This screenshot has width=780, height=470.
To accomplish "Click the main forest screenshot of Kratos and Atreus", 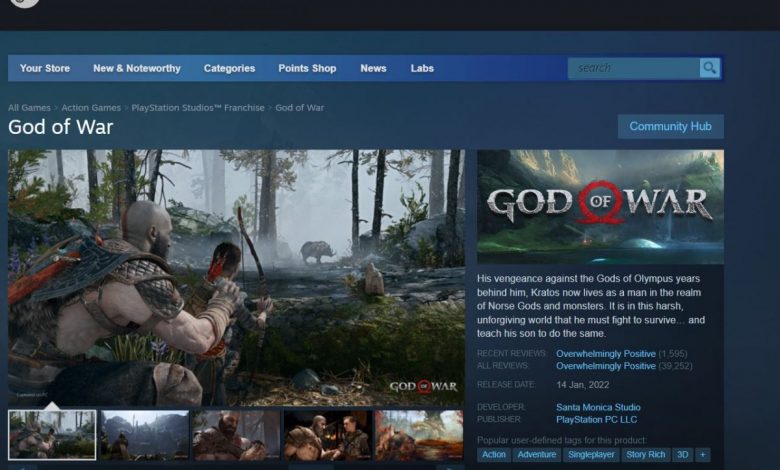I will (236, 278).
